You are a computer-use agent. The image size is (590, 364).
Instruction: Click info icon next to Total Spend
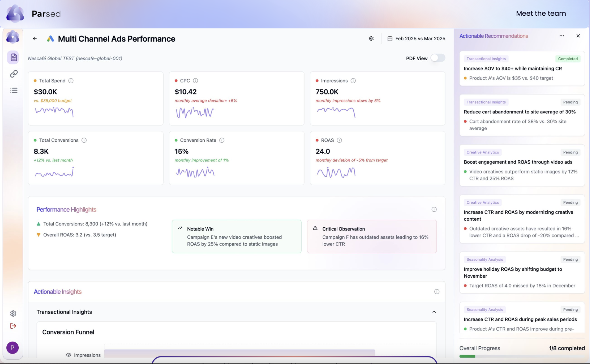pos(71,81)
